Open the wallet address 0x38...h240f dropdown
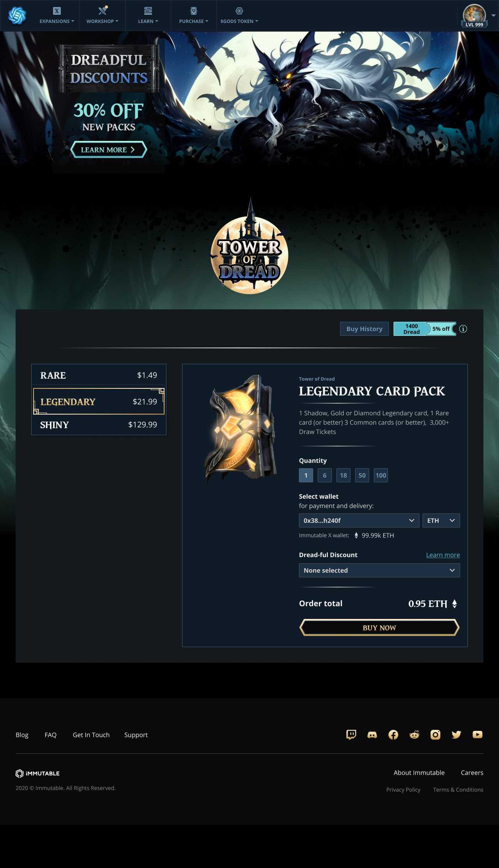499x868 pixels. 359,520
